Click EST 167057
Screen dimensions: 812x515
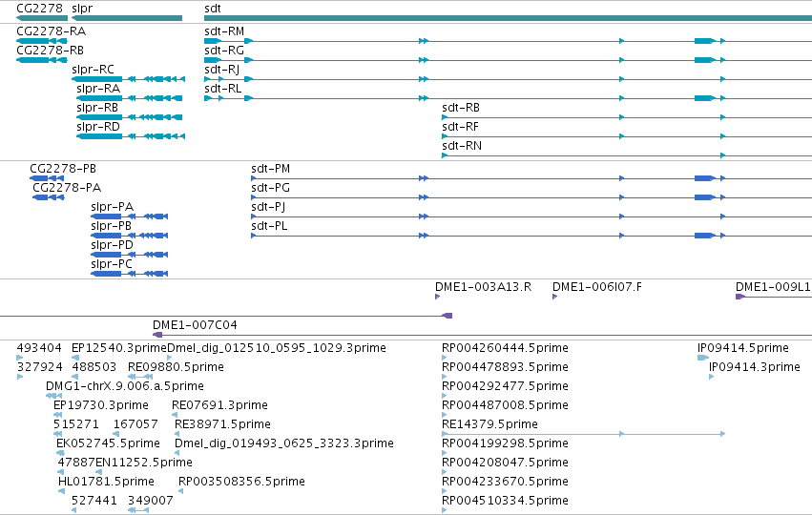pos(135,424)
